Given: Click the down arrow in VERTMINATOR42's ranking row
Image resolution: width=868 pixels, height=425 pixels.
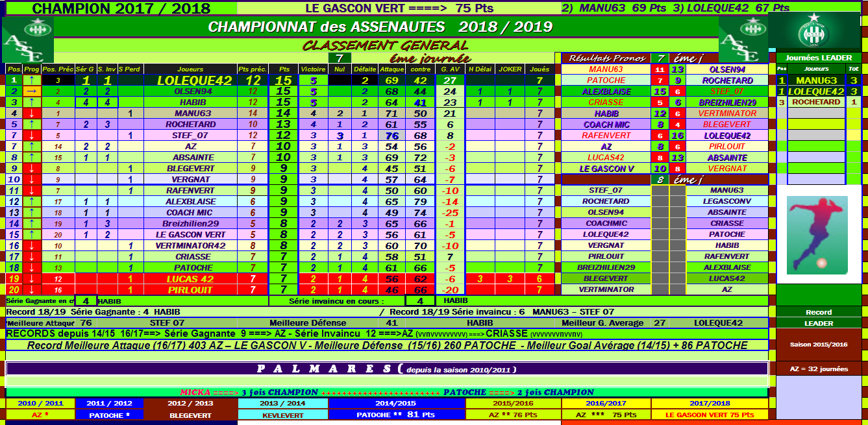Looking at the screenshot, I should pos(32,246).
